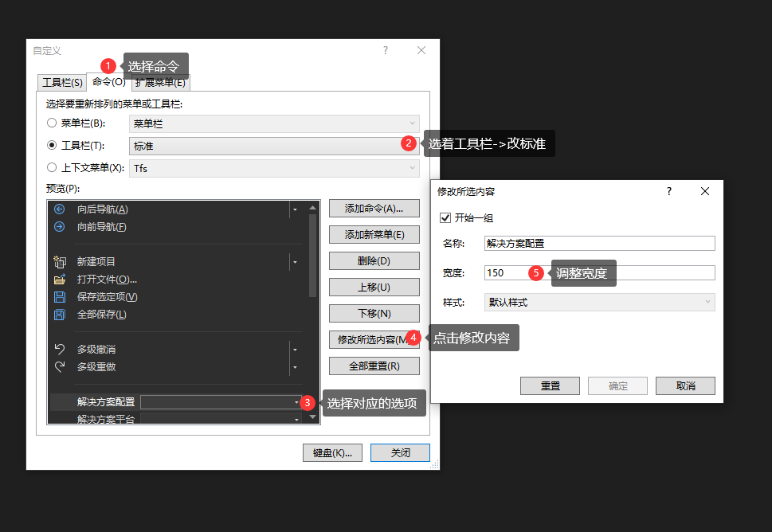The image size is (772, 532).
Task: Expand the 多级撤消 dropdown arrow
Action: [x=295, y=350]
